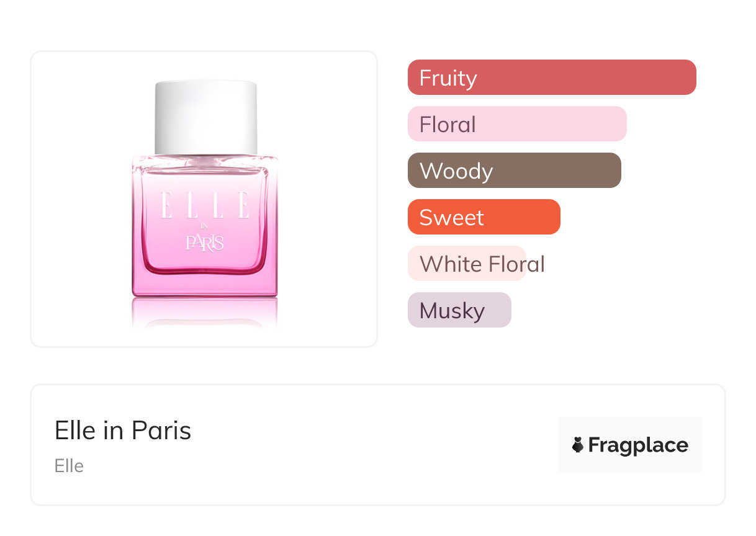
Task: Click the glass neck just below the bottle cap
Action: [205, 160]
